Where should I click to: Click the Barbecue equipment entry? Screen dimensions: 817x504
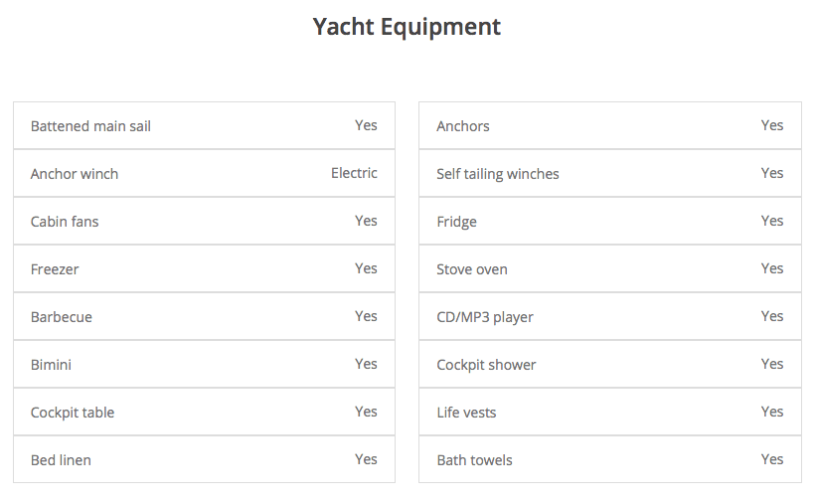coord(62,317)
